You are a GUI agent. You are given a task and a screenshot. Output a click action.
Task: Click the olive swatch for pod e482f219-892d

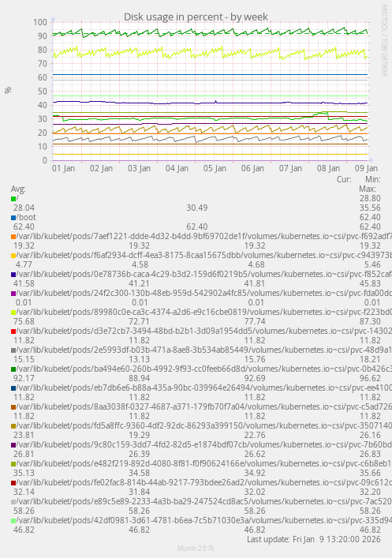coord(13,464)
